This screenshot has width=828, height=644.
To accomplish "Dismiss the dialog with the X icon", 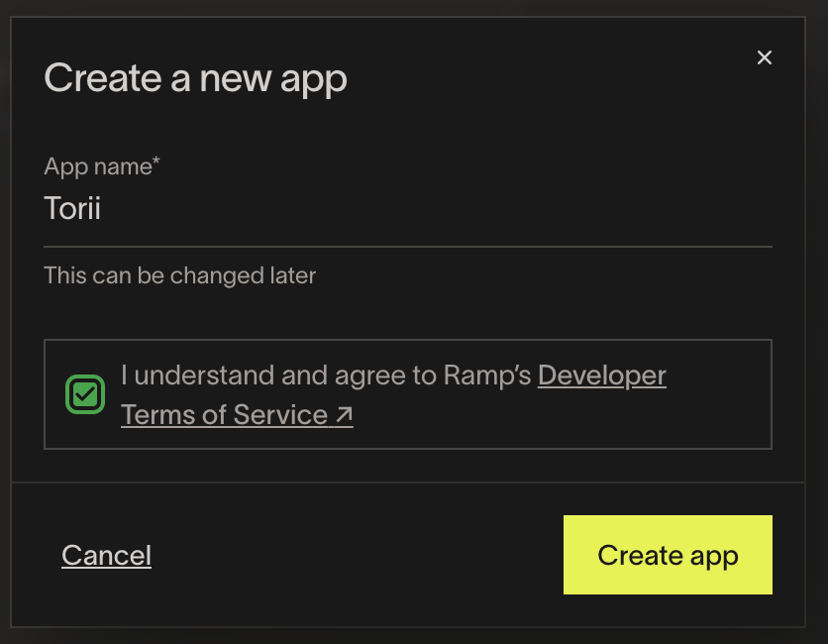I will point(764,57).
